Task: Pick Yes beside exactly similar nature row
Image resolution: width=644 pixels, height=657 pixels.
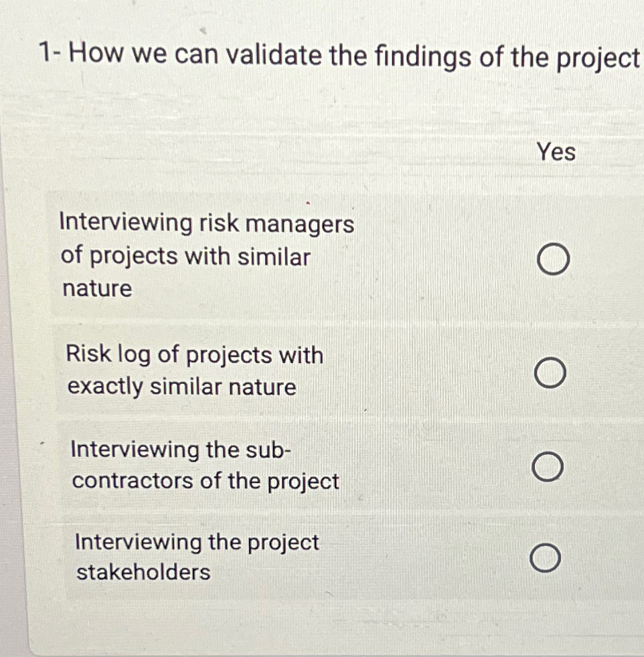Action: click(x=550, y=372)
